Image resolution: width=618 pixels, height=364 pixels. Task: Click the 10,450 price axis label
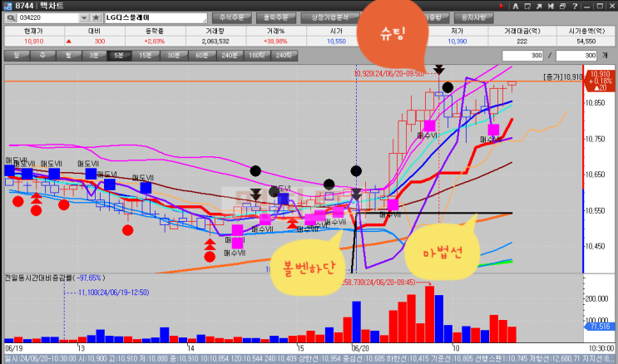click(596, 247)
